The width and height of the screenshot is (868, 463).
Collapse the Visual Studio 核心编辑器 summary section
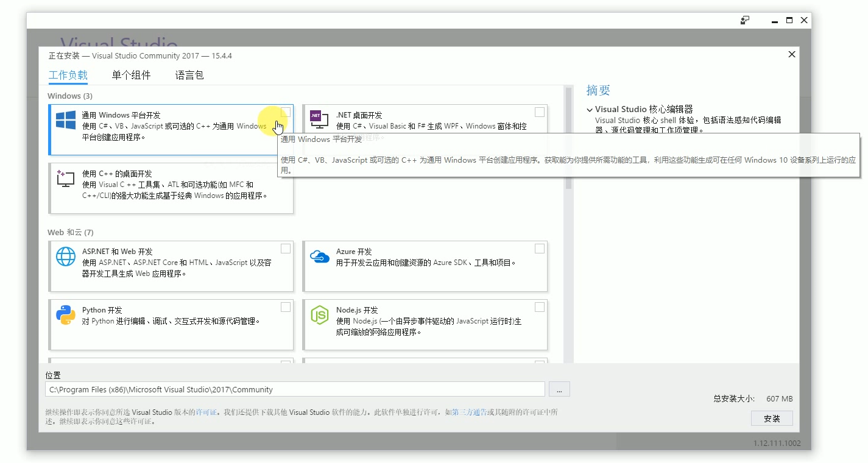[590, 110]
